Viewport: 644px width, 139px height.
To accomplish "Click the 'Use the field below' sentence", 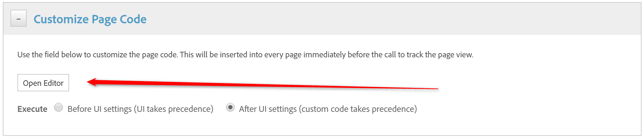I will 98,55.
